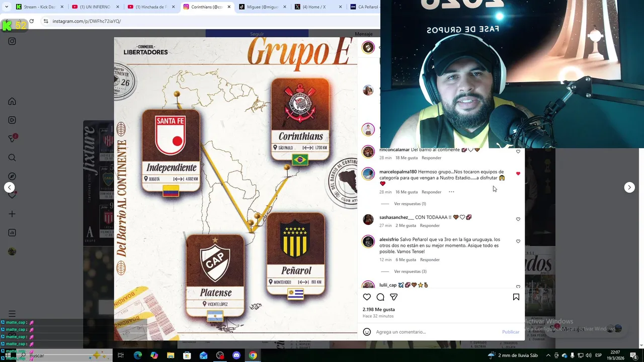Reply to sashasanchez___'s comment
644x362 pixels.
point(430,226)
